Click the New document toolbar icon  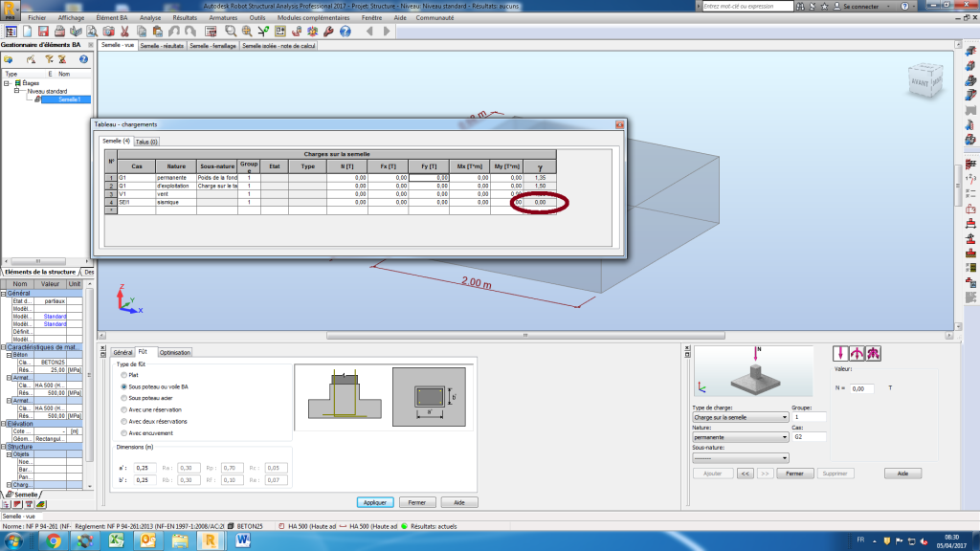coord(28,32)
